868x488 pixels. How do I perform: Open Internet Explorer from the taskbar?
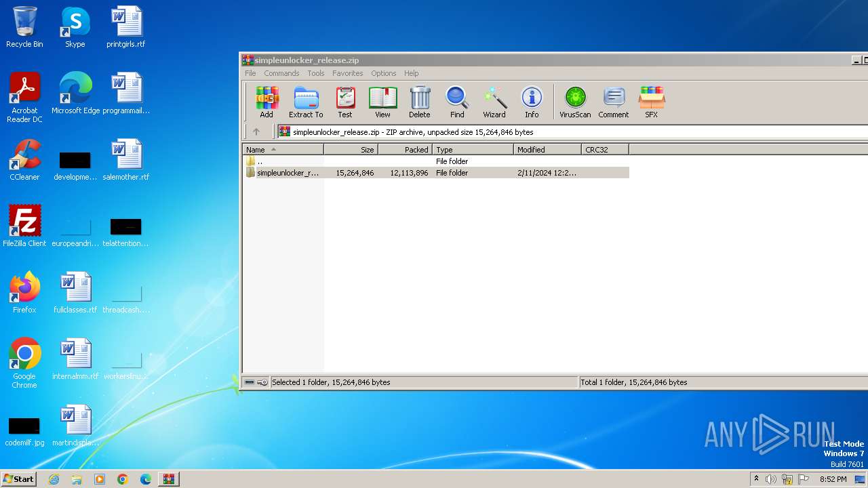(54, 479)
